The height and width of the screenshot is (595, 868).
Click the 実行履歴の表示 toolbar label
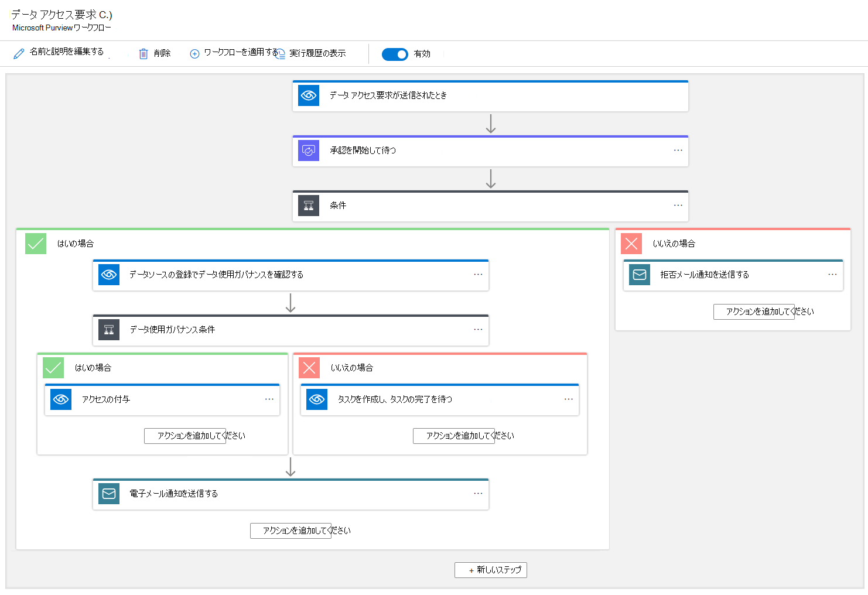pyautogui.click(x=317, y=53)
